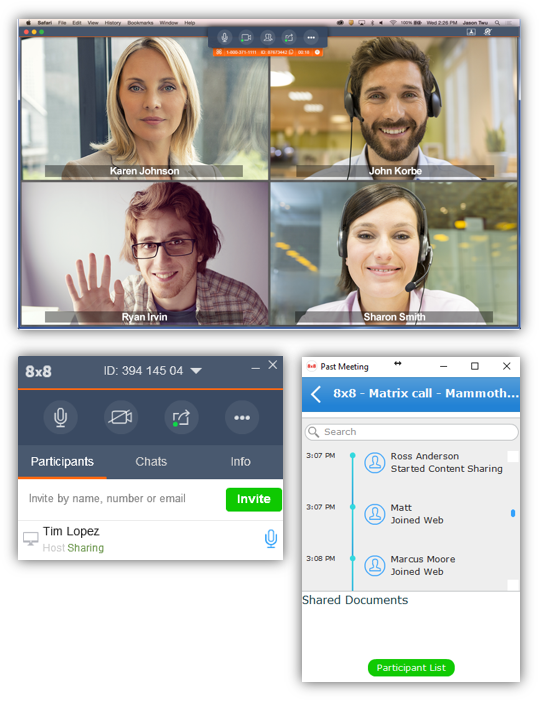Switch to the Participants tab
This screenshot has height=708, width=543.
coord(62,462)
